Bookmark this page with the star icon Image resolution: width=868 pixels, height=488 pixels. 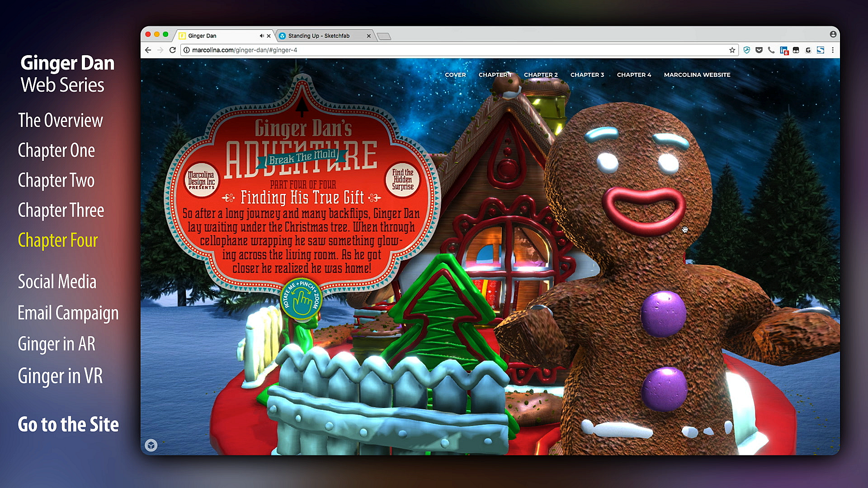pos(732,50)
